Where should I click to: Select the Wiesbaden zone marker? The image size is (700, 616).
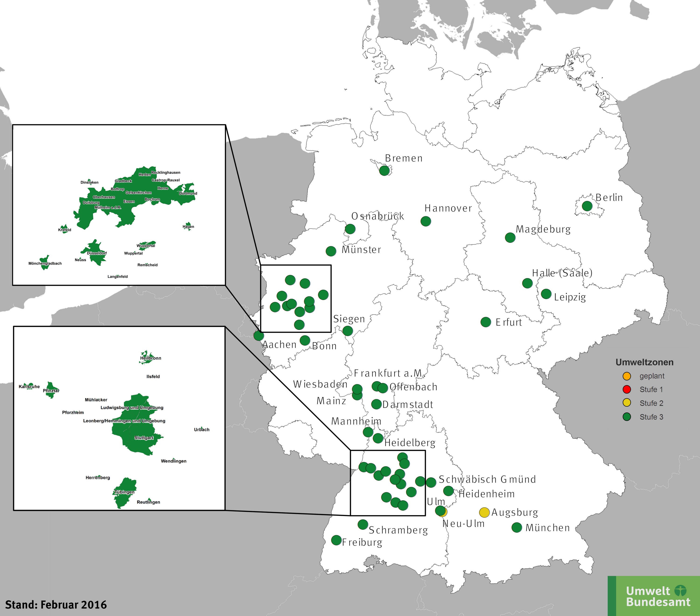[x=357, y=389]
